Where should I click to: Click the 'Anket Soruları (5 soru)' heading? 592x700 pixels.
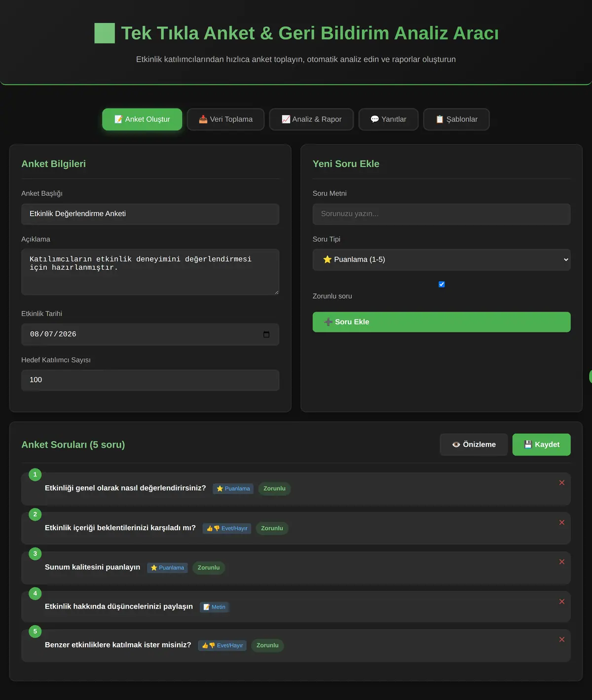click(73, 445)
